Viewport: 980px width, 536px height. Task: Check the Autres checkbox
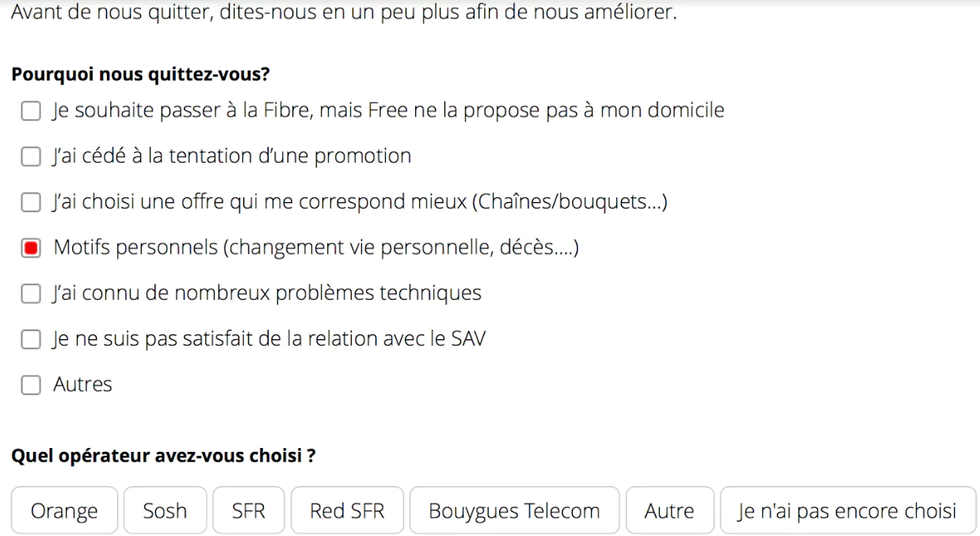click(30, 385)
